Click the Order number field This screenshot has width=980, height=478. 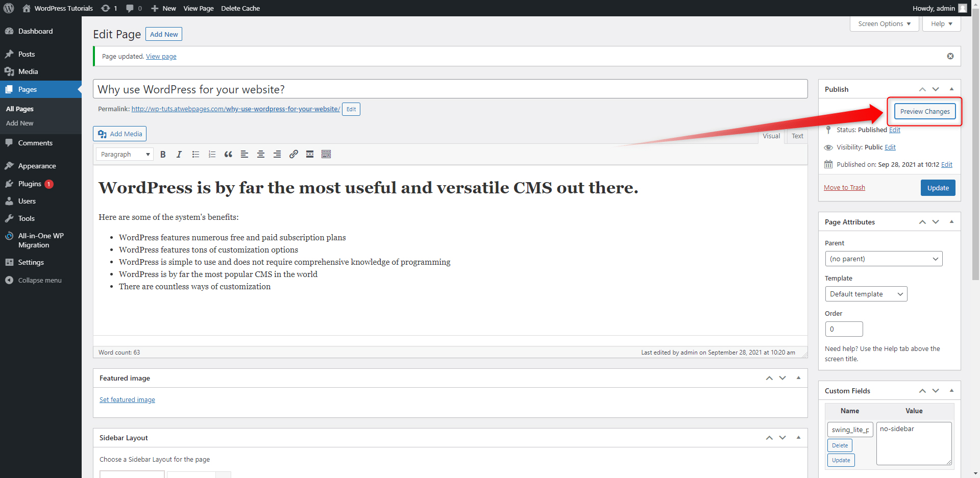tap(844, 329)
